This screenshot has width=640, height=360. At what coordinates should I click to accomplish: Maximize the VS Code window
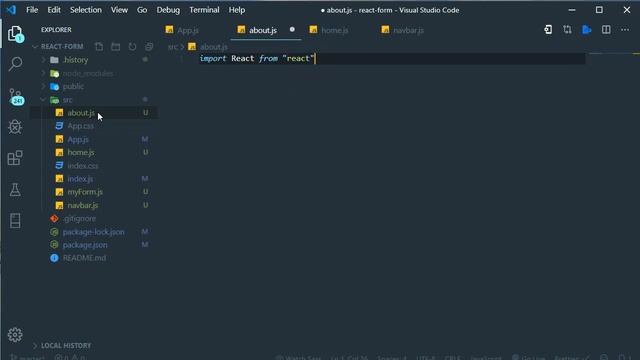click(x=599, y=10)
